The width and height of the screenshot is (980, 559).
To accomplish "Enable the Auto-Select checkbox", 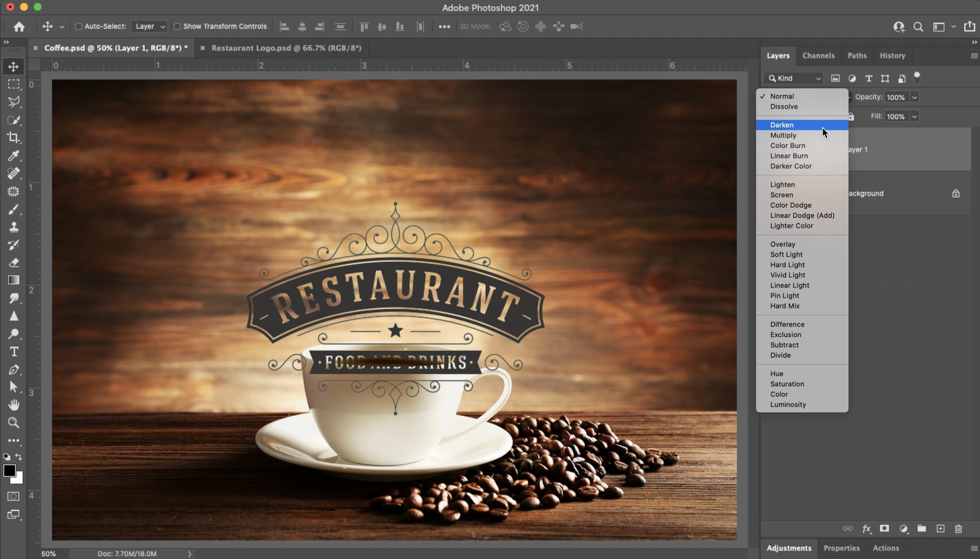I will coord(79,26).
